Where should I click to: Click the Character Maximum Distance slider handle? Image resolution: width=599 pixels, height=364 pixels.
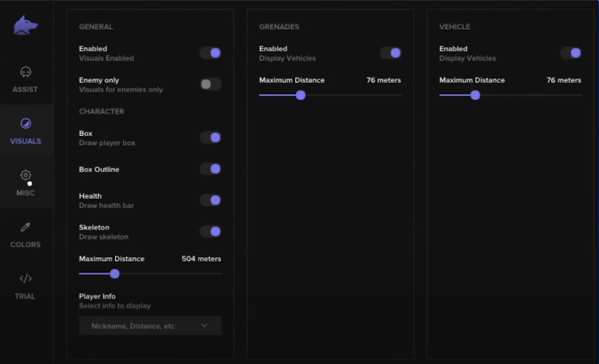pos(114,274)
